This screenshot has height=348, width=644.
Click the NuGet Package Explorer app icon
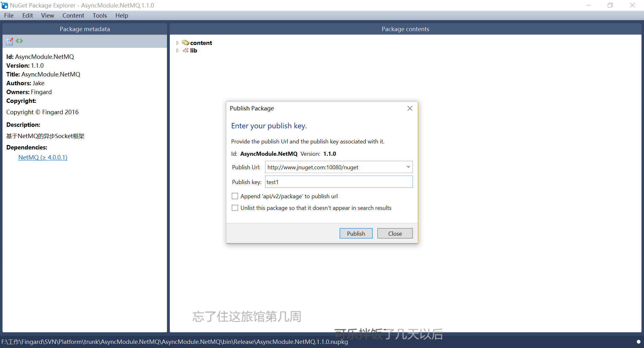[4, 5]
